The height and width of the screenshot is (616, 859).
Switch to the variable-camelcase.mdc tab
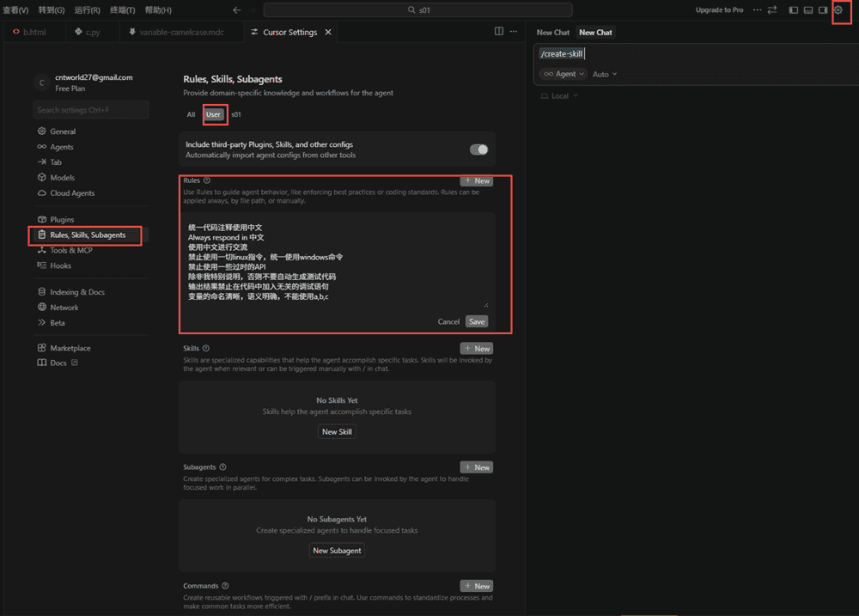tap(180, 33)
